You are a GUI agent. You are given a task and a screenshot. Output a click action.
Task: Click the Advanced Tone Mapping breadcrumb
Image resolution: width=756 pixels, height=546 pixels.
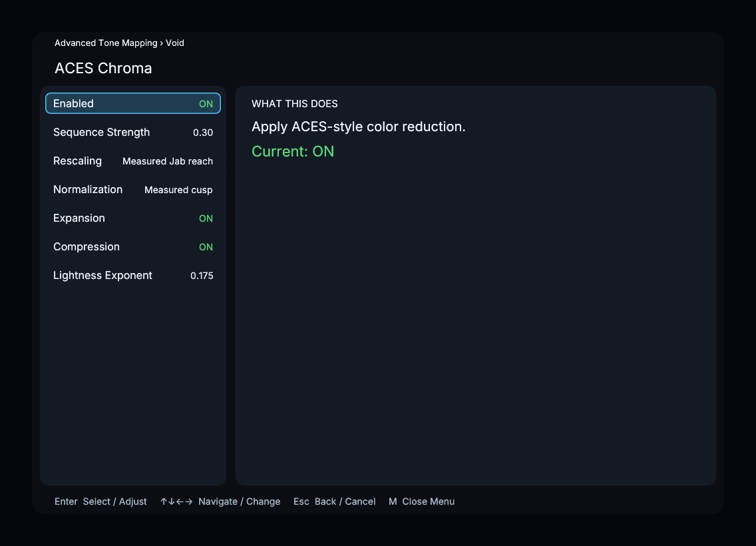106,43
